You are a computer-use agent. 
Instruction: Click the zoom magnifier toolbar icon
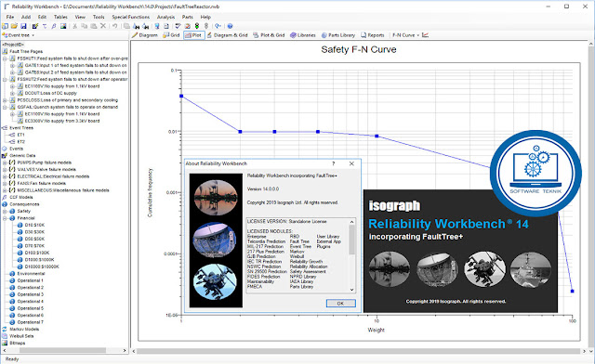point(218,26)
